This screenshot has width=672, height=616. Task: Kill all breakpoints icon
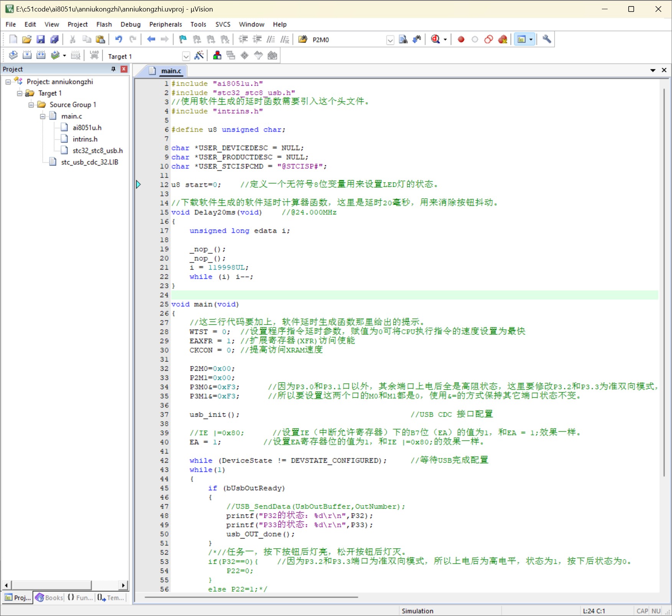(503, 39)
